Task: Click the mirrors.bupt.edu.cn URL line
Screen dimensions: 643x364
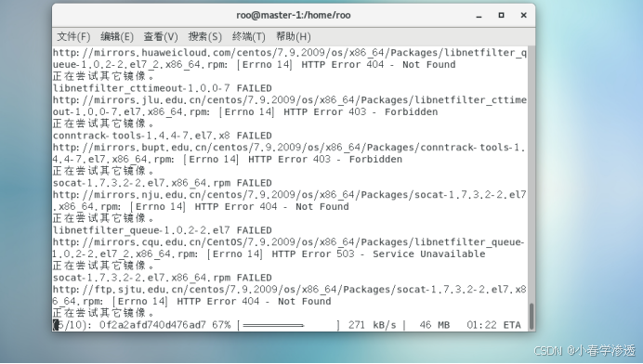Action: [289, 148]
